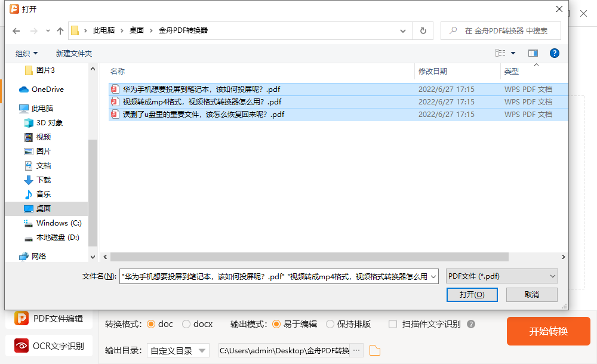Refresh the current folder view

click(x=423, y=31)
